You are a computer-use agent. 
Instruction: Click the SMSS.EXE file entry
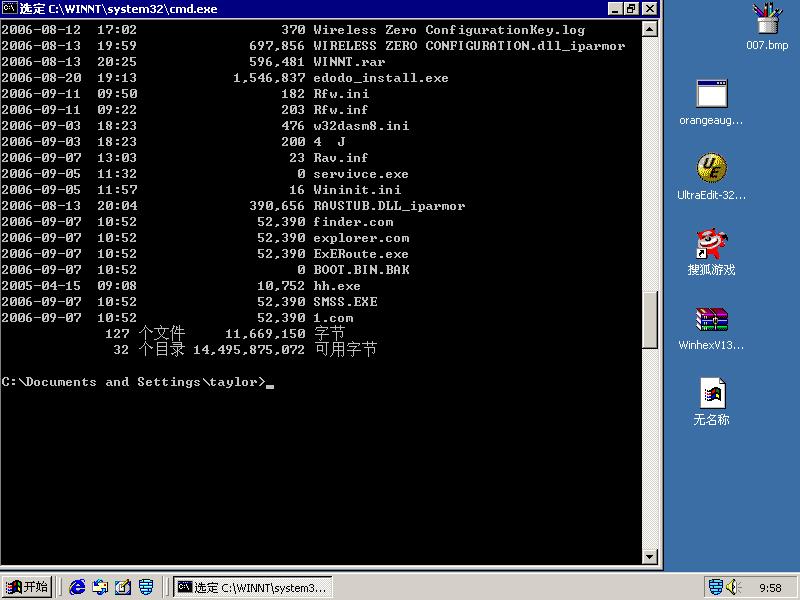coord(345,302)
